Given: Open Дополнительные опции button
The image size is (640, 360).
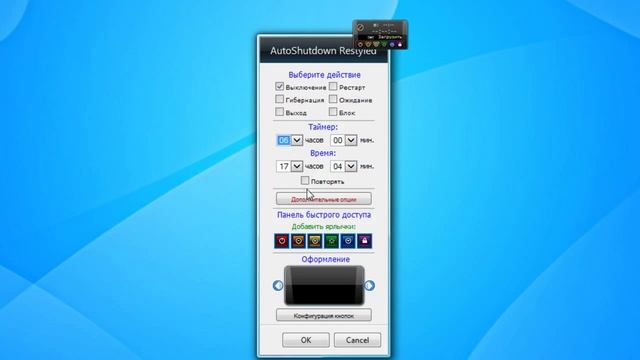Looking at the screenshot, I should click(324, 199).
